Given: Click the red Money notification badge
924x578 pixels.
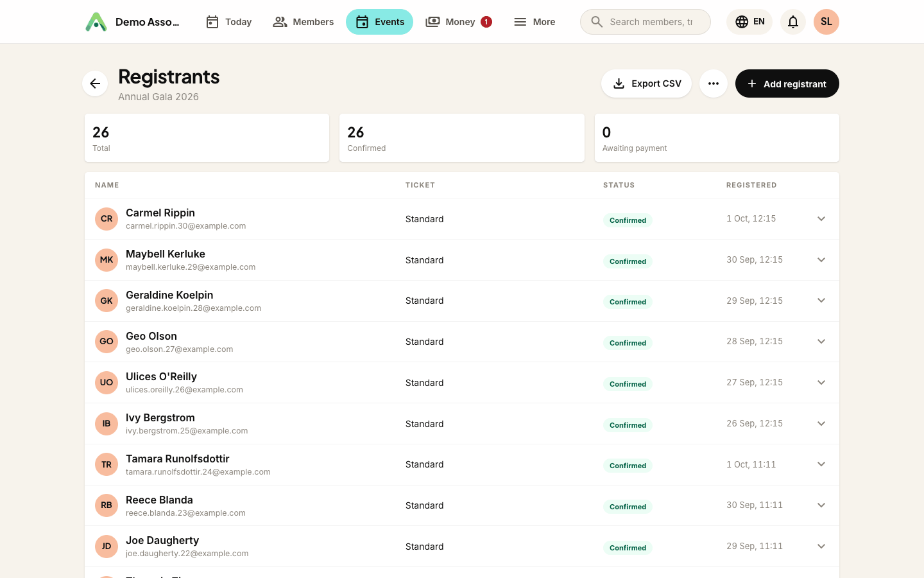Looking at the screenshot, I should (x=486, y=22).
